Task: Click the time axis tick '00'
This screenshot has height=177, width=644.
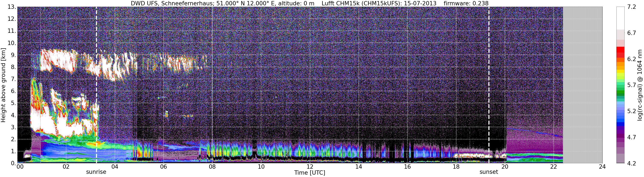Action: point(20,167)
